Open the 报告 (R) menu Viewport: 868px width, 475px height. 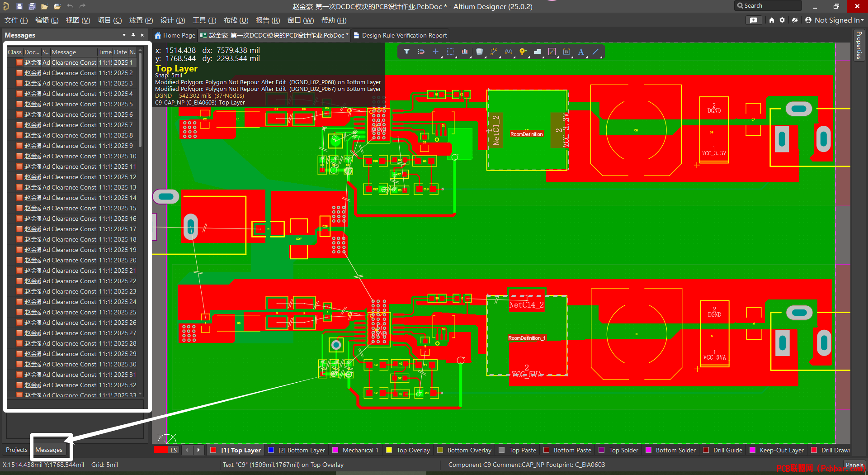pyautogui.click(x=268, y=20)
